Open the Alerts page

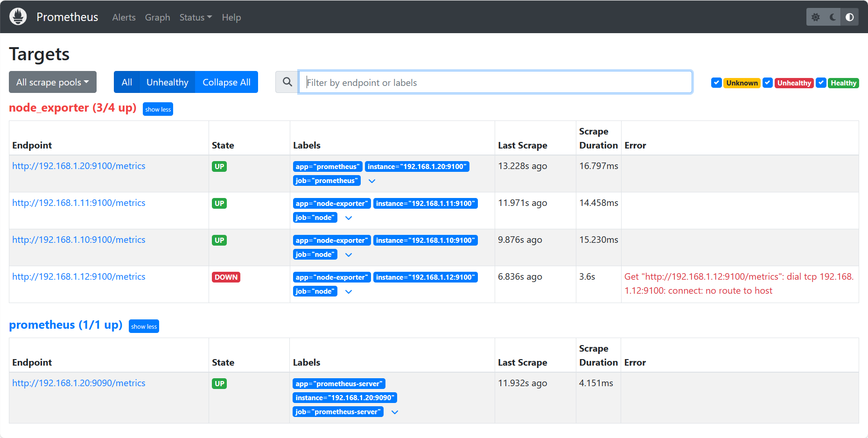(124, 17)
